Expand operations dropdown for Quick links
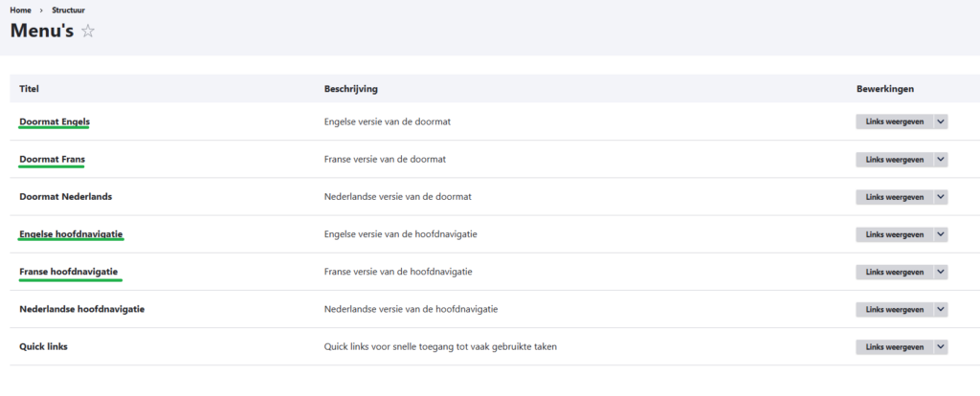This screenshot has width=980, height=396. pyautogui.click(x=941, y=347)
